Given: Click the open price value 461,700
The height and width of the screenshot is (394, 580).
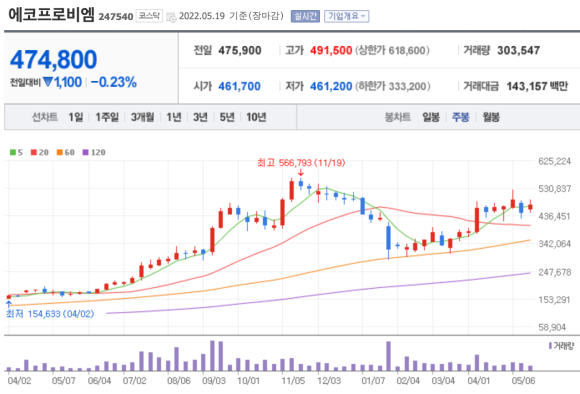Looking at the screenshot, I should (239, 86).
